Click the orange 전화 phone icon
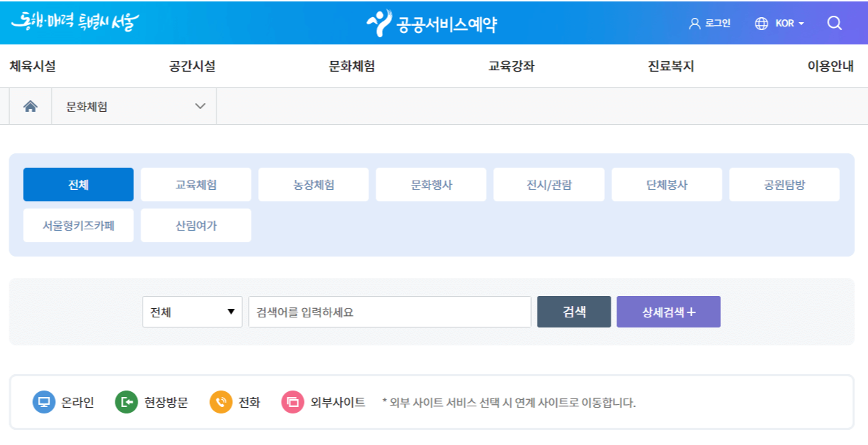 tap(220, 402)
